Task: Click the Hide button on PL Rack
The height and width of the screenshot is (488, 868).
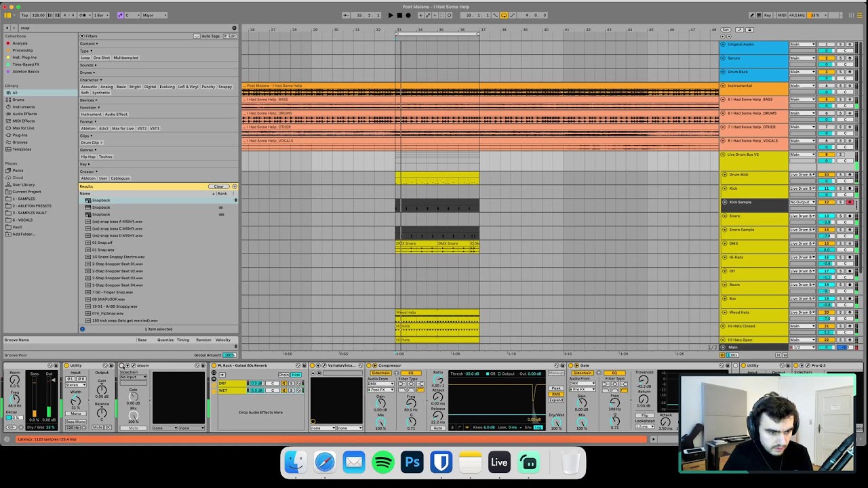Action: point(296,375)
